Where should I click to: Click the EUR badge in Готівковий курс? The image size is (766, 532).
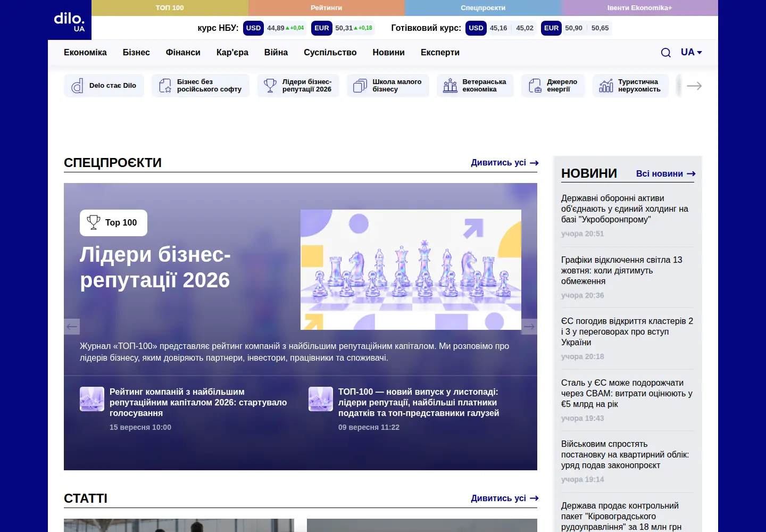tap(551, 28)
